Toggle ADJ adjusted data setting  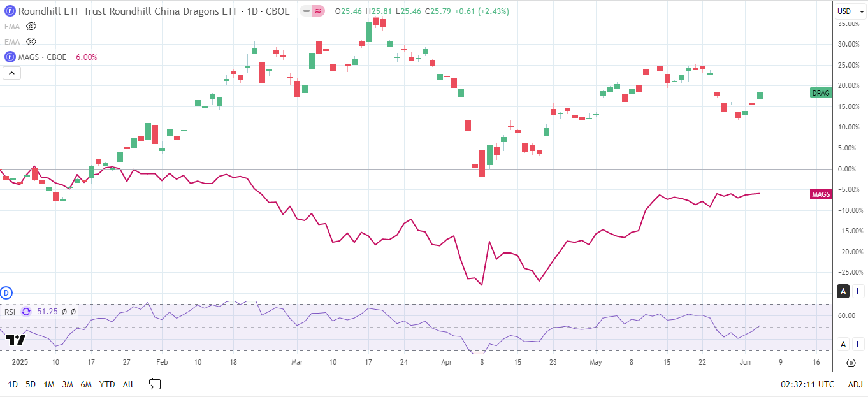(x=855, y=384)
